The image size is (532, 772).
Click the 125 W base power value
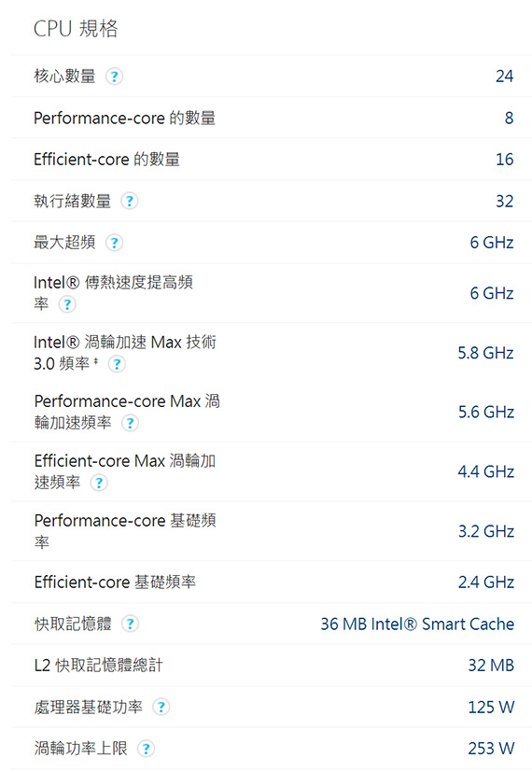tap(491, 707)
